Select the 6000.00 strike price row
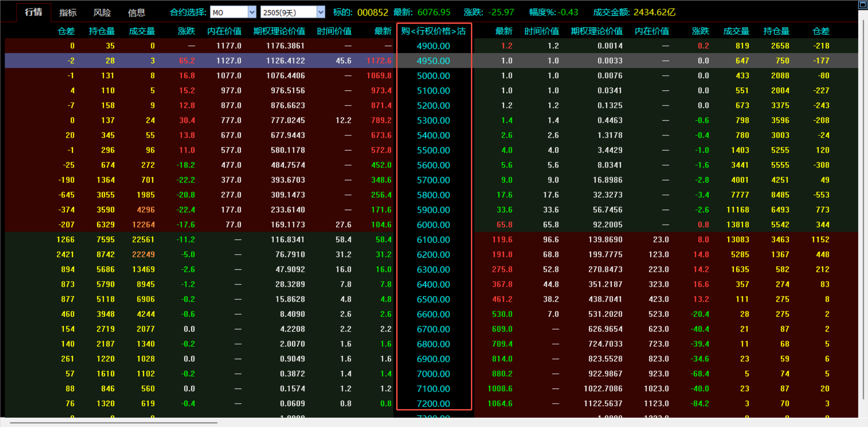Screen dimensions: 868x427 tap(433, 225)
